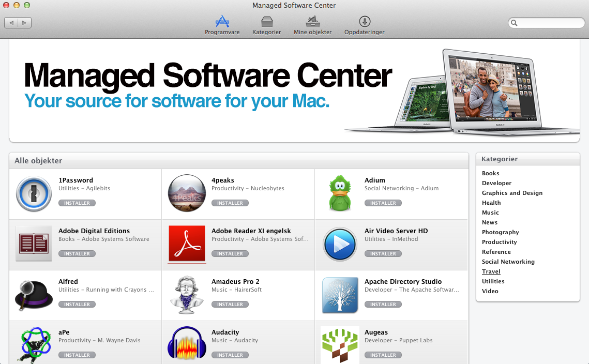Open the Apache Directory Studio icon
The width and height of the screenshot is (589, 364).
(340, 295)
